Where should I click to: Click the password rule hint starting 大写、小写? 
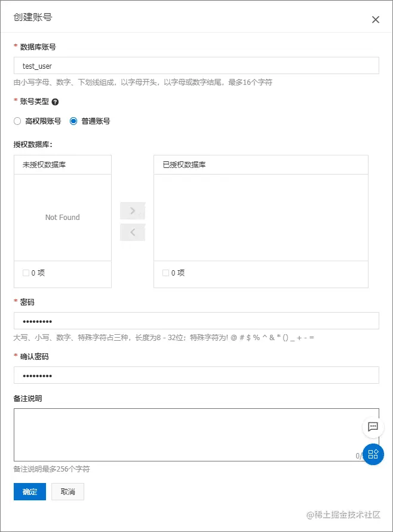point(164,338)
